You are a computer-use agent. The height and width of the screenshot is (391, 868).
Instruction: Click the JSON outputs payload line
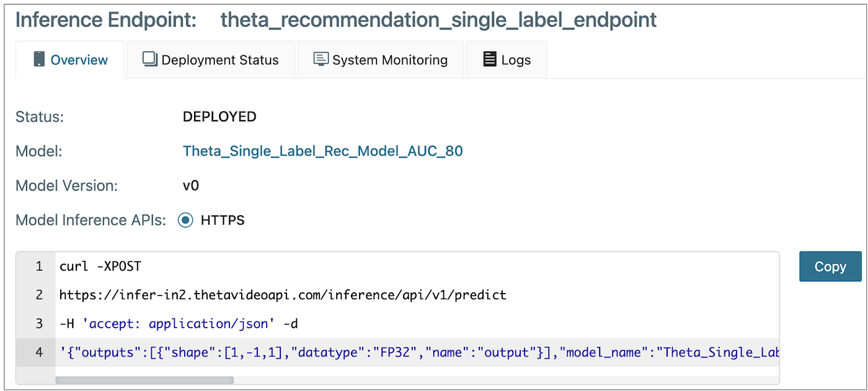[x=419, y=353]
